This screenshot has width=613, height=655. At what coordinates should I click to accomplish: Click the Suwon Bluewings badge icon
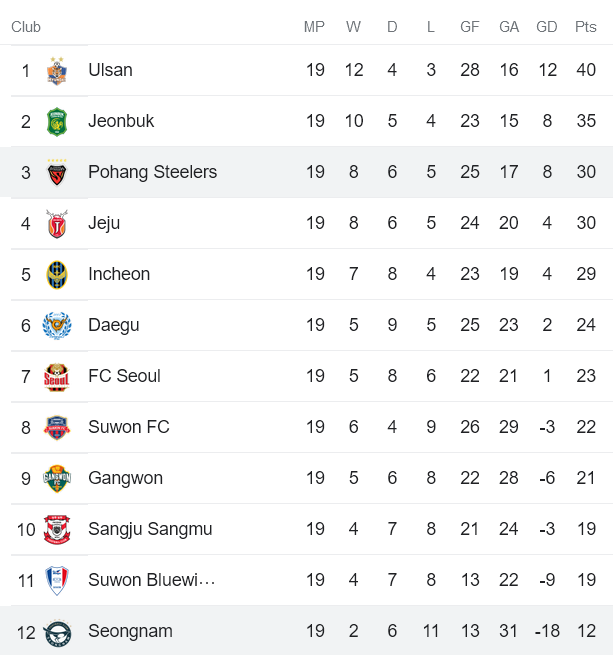pyautogui.click(x=57, y=581)
